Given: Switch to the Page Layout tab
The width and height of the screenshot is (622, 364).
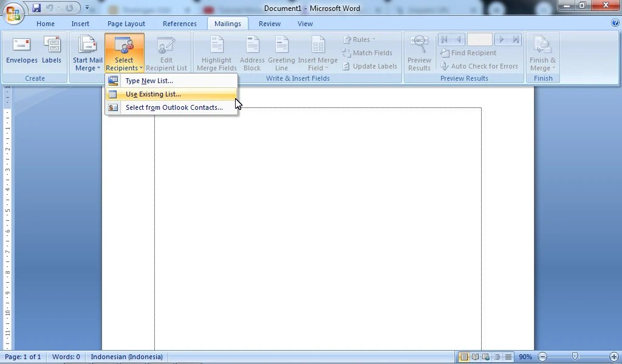Looking at the screenshot, I should (x=126, y=24).
